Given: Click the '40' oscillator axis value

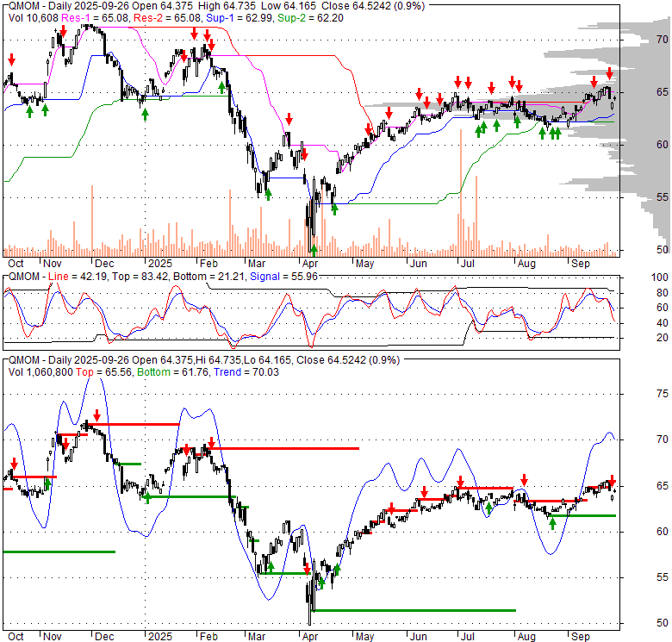Looking at the screenshot, I should point(663,322).
